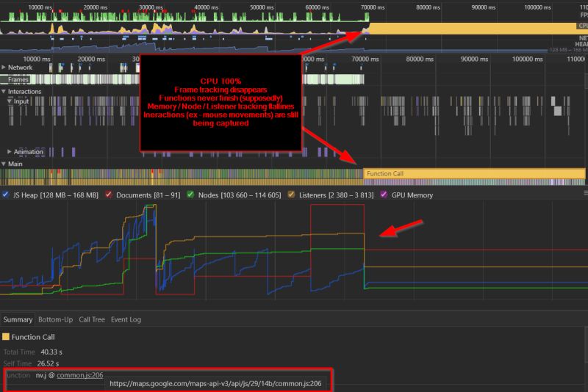Toggle the JS Heap checkbox
The width and height of the screenshot is (588, 392).
click(5, 195)
